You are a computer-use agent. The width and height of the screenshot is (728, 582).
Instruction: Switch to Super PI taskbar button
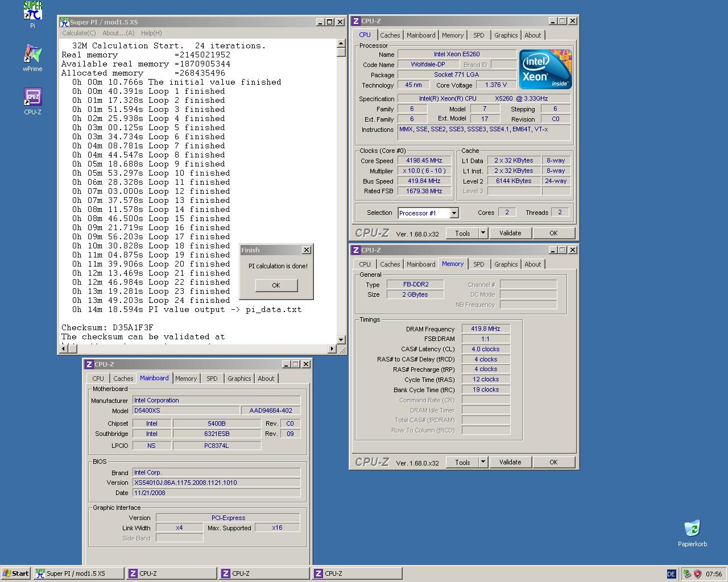[78, 573]
